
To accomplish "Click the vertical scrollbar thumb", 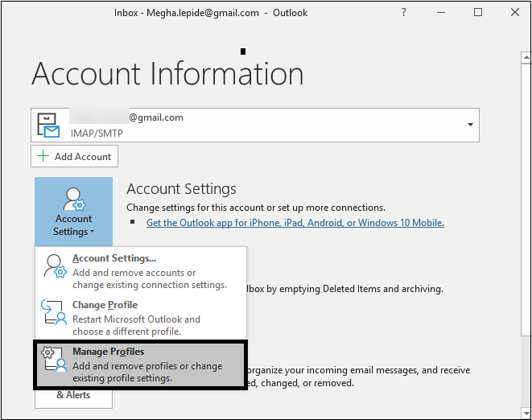I will coord(526,200).
